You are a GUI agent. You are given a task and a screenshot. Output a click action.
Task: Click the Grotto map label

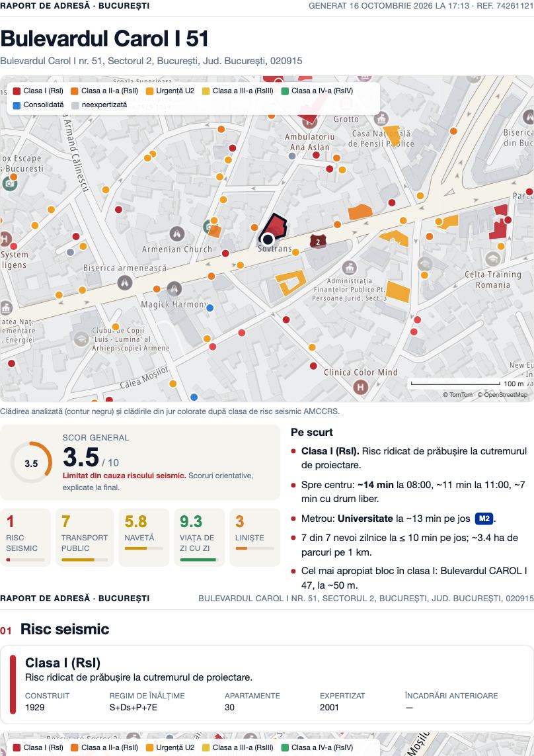click(x=346, y=119)
